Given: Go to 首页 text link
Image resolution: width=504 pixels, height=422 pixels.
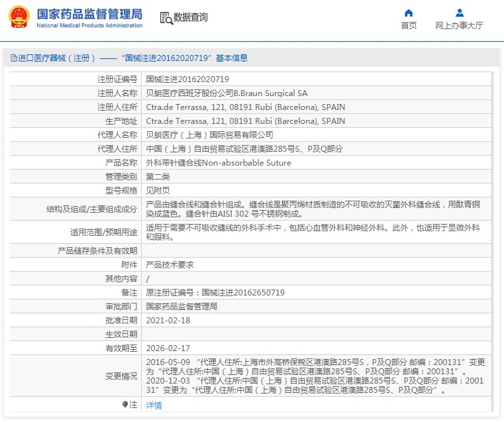Looking at the screenshot, I should coord(409,26).
